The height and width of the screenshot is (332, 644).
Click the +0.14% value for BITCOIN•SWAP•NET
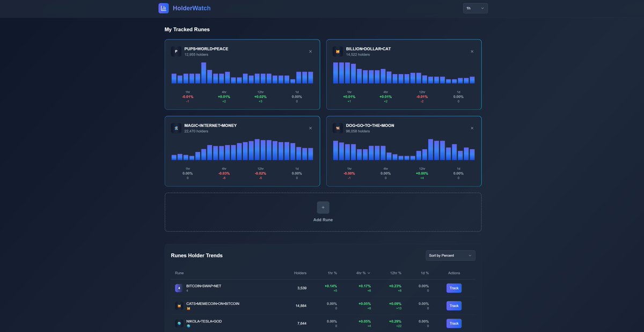(x=331, y=286)
